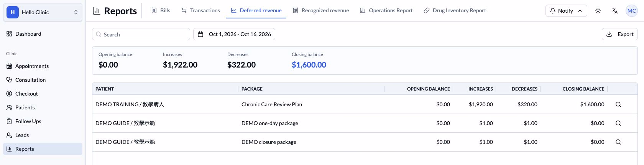The width and height of the screenshot is (644, 165).
Task: Open the language translation icon
Action: pos(615,11)
